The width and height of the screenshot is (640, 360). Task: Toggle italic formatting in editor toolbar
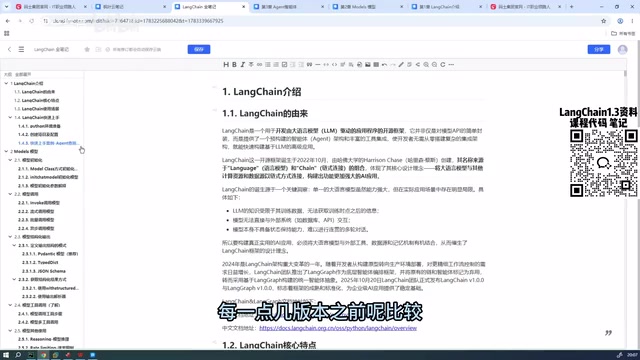[x=242, y=64]
